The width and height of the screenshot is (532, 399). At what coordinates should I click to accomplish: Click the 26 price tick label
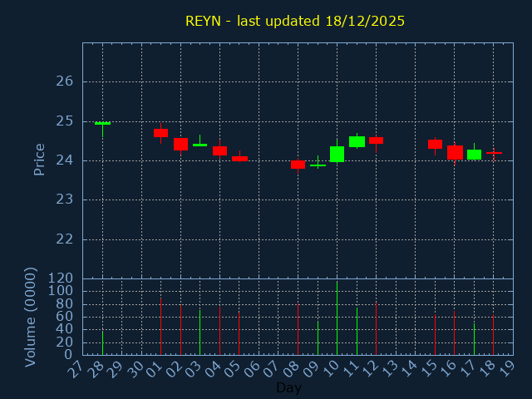pos(65,81)
